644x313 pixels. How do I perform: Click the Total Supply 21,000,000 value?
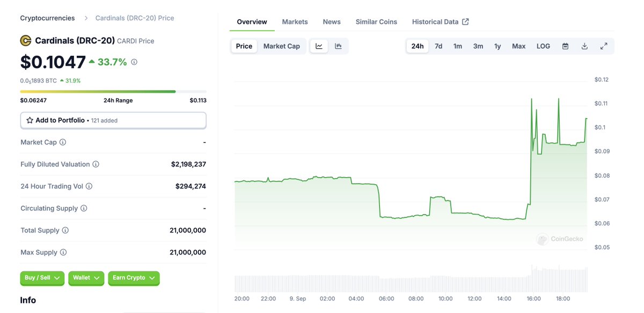(x=188, y=230)
